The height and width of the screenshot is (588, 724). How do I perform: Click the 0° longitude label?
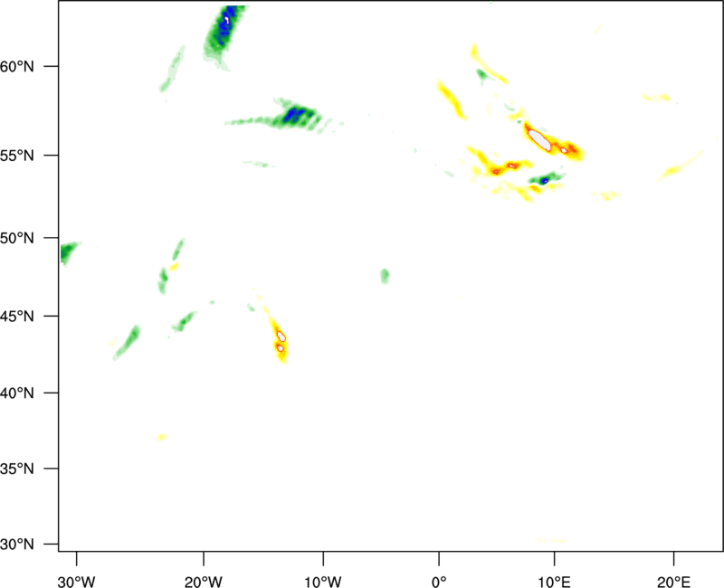click(439, 580)
